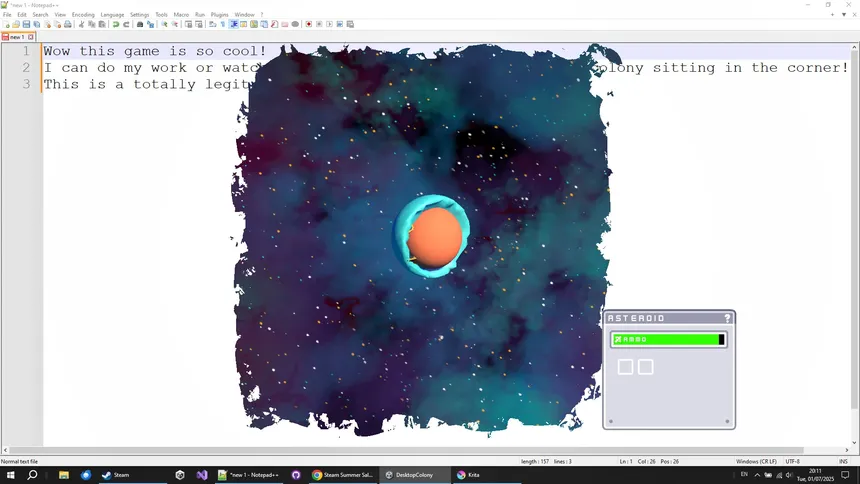
Task: Click line 1 text 'Wow this game is so cool!'
Action: coord(155,51)
